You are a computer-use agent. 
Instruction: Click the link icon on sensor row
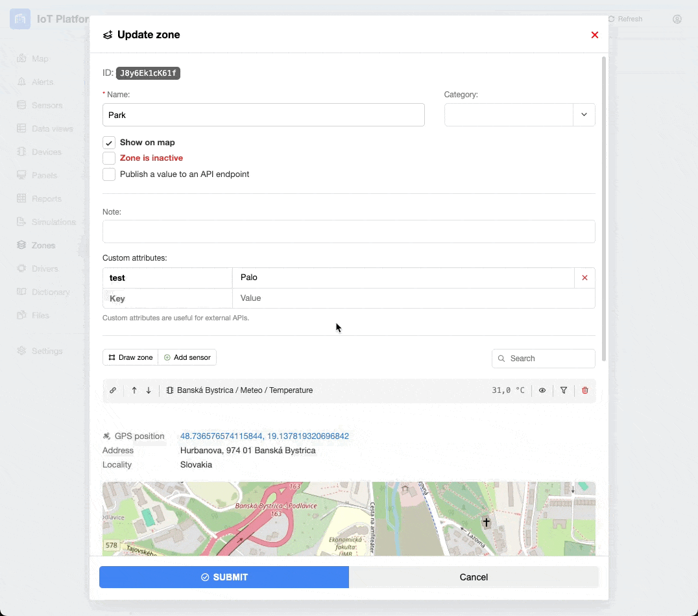tap(113, 390)
